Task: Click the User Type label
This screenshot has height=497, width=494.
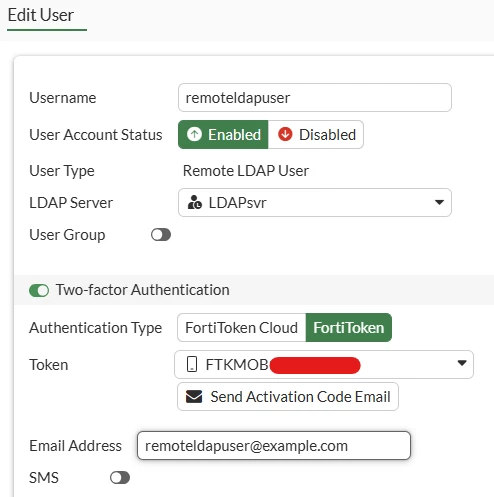Action: click(62, 171)
